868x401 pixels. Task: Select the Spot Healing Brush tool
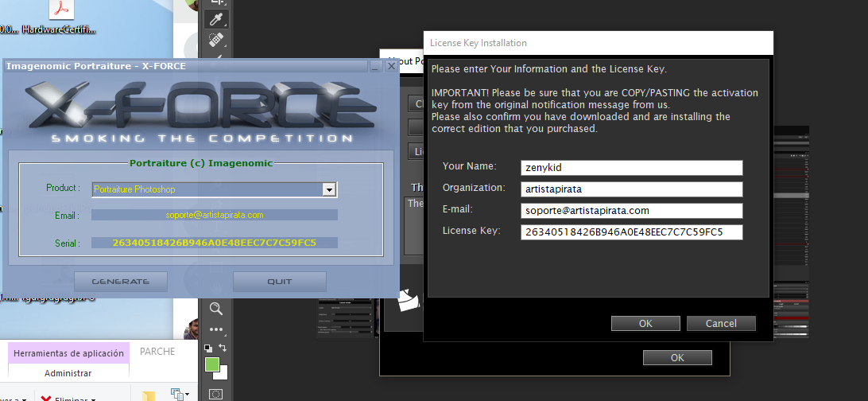(216, 40)
